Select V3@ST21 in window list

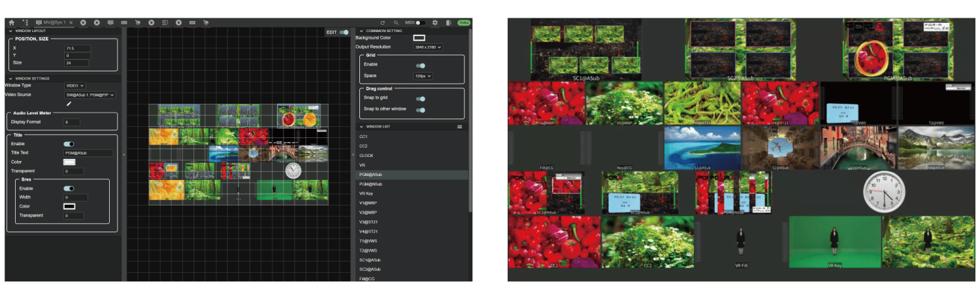click(x=412, y=222)
